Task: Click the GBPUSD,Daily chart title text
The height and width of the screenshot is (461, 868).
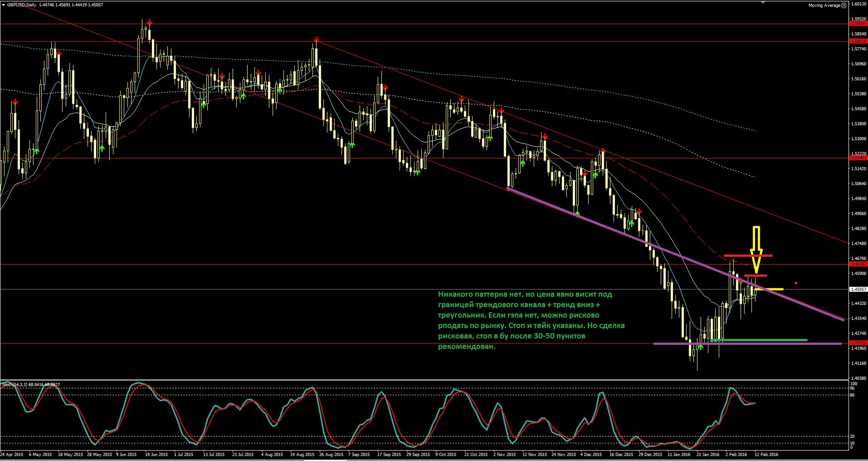Action: (22, 5)
